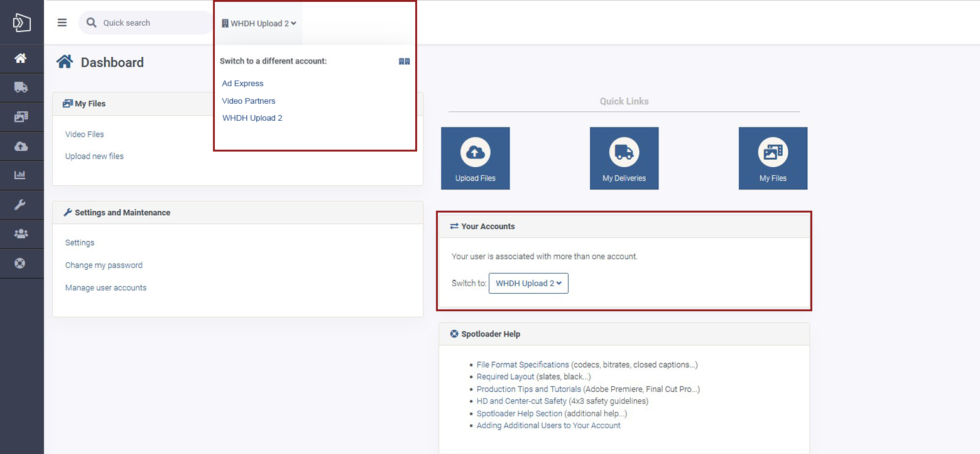The image size is (980, 454).
Task: Click Upload new files link
Action: pos(94,156)
